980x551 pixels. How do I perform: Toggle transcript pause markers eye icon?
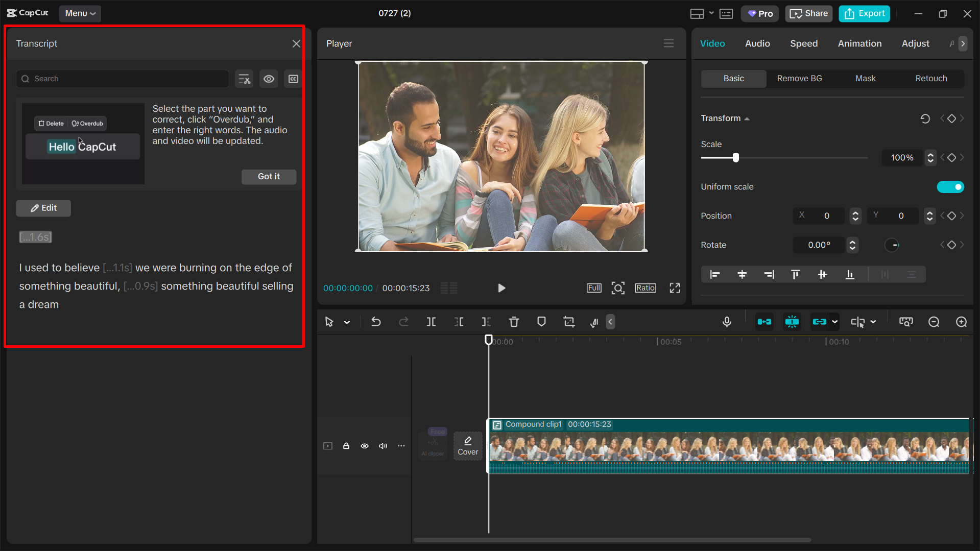[x=269, y=79]
